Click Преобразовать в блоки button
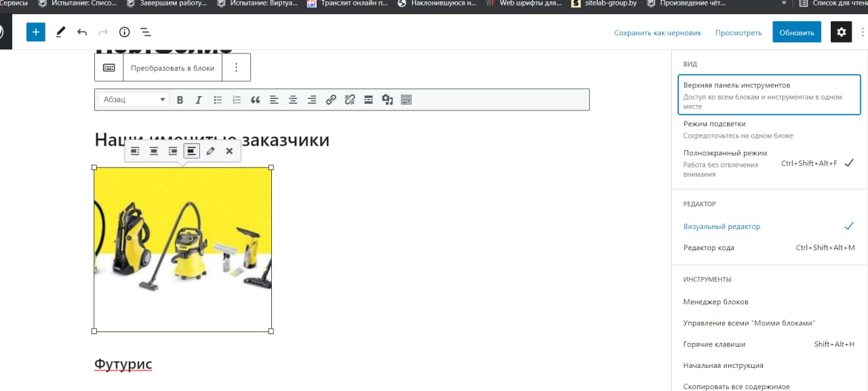The image size is (868, 391). [x=172, y=68]
